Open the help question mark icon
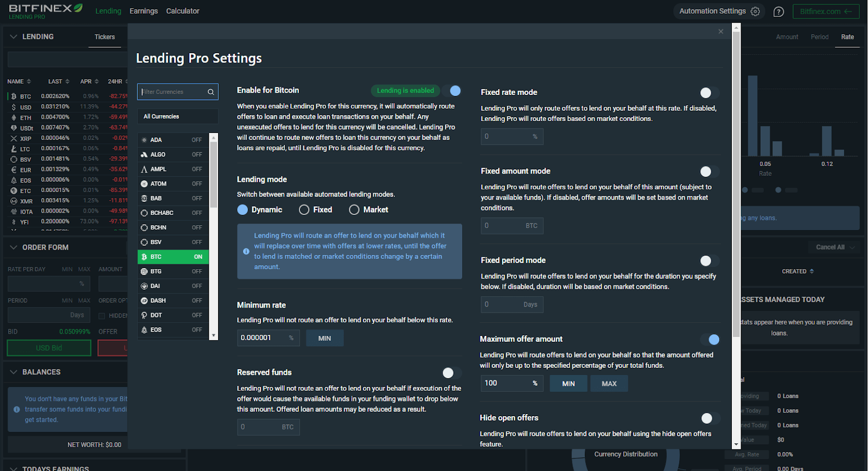The height and width of the screenshot is (471, 868). click(778, 11)
